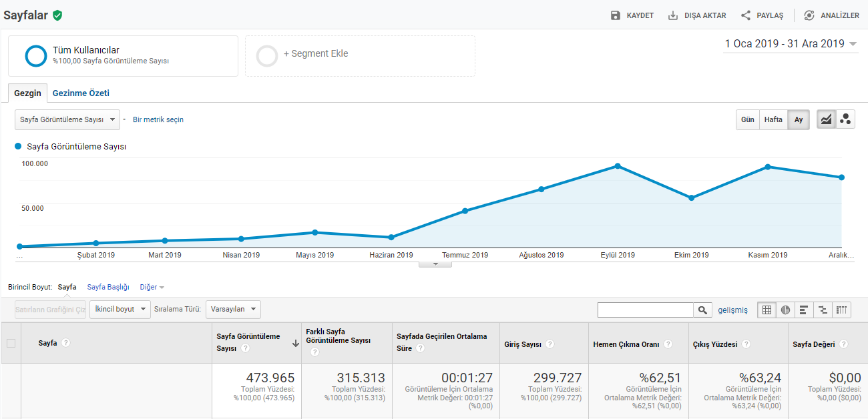Select the performance bar view icon
Viewport: 868px width, 419px height.
pos(804,310)
